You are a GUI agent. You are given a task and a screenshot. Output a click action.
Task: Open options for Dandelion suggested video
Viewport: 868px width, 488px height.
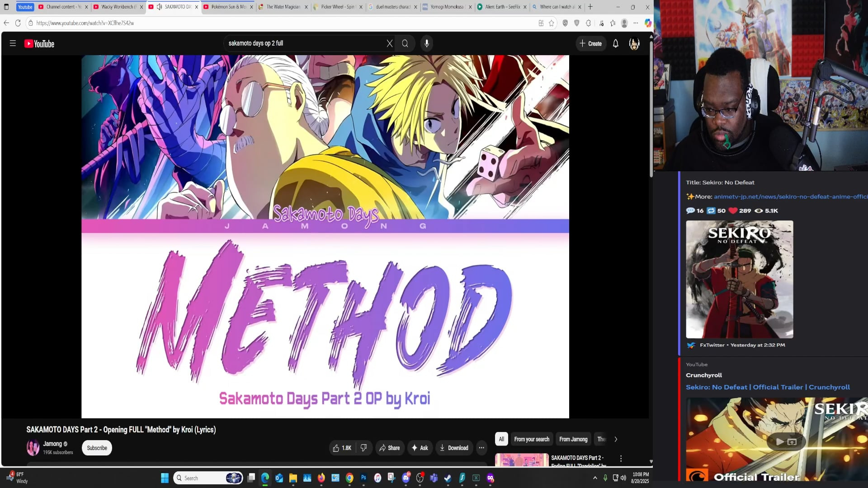tap(621, 459)
